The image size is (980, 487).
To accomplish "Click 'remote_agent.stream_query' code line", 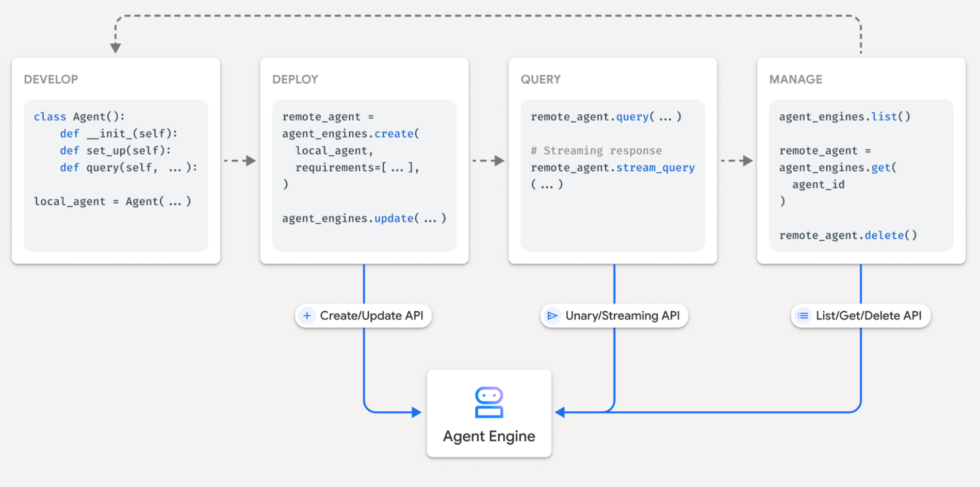I will [x=613, y=167].
